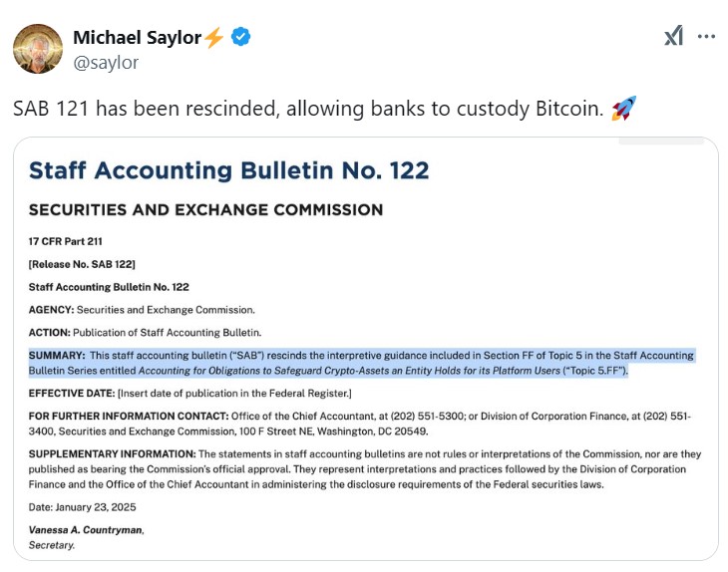Click the rocket emoji in the tweet
The image size is (728, 572).
pos(623,109)
